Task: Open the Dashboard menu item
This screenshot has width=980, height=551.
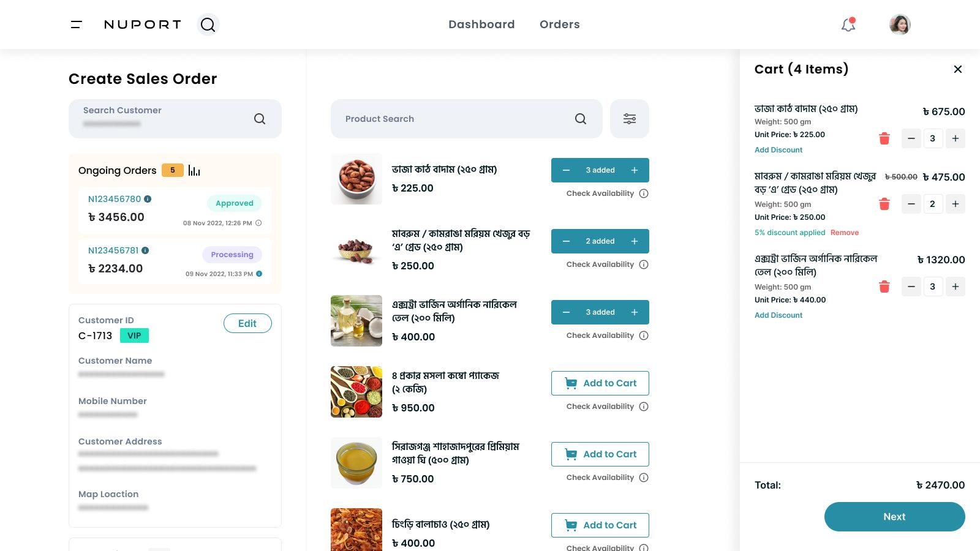Action: [481, 24]
